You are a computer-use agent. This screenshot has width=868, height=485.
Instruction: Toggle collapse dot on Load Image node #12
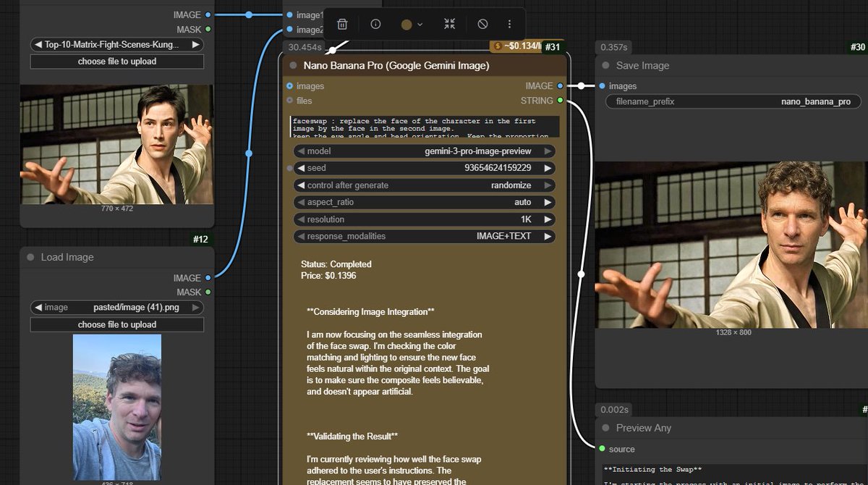(x=30, y=257)
